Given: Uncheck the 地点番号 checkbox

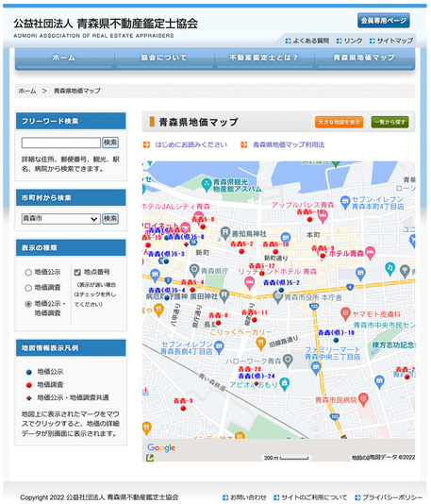Looking at the screenshot, I should (77, 272).
